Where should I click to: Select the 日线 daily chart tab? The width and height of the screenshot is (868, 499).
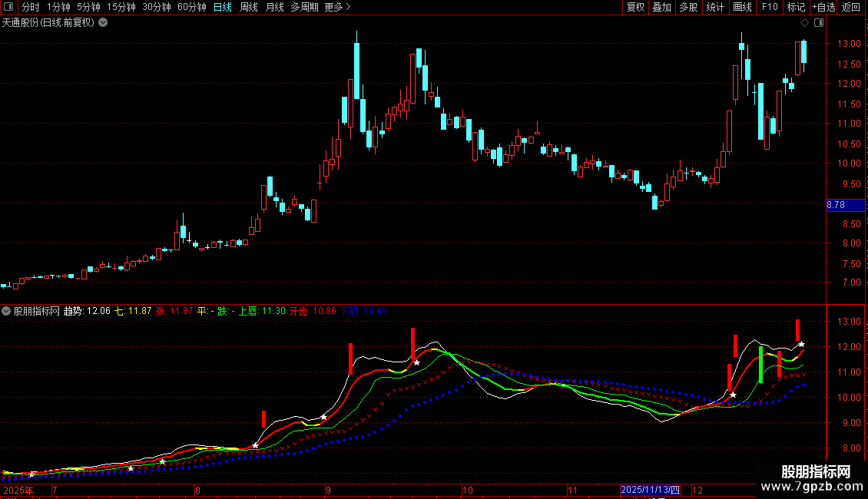223,7
